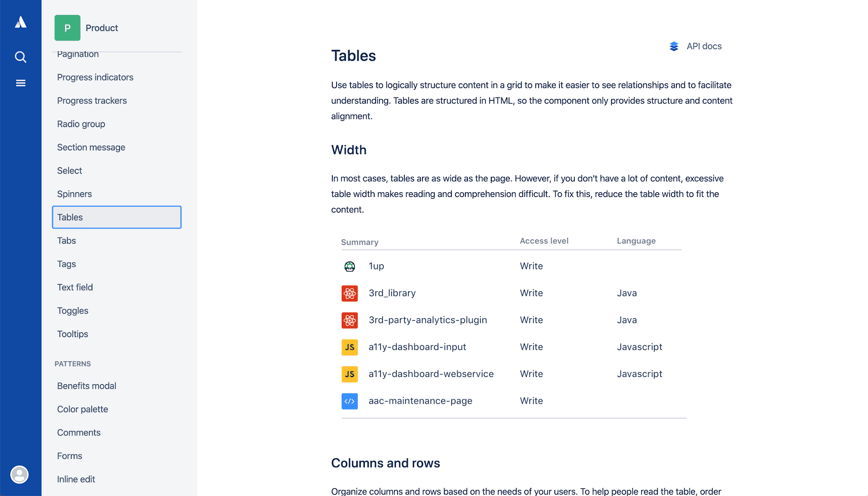Image resolution: width=868 pixels, height=496 pixels.
Task: Click the a11y-dashboard-input JS icon
Action: pyautogui.click(x=350, y=347)
